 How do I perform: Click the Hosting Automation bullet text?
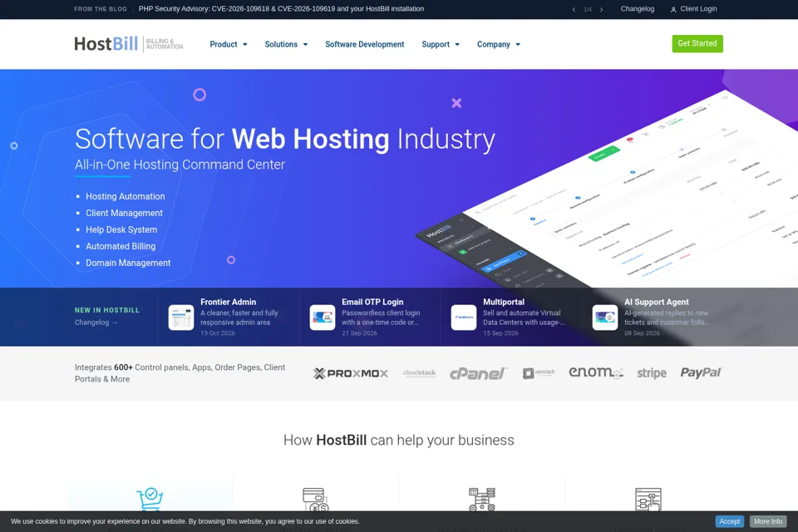tap(126, 196)
